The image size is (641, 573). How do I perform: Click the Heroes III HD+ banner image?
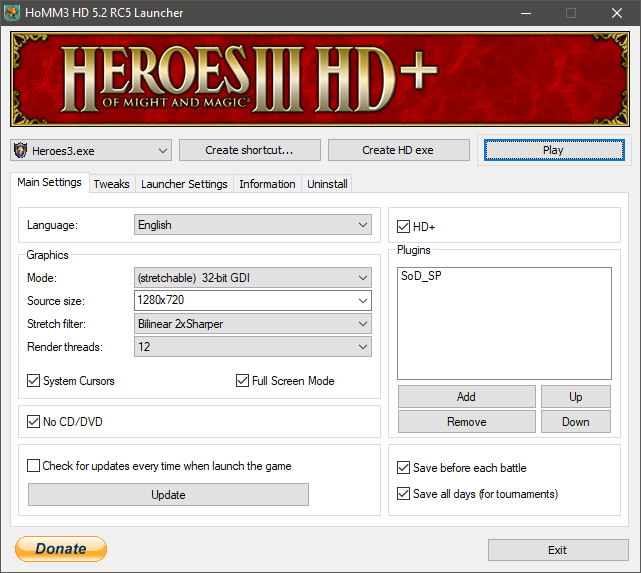pos(320,79)
